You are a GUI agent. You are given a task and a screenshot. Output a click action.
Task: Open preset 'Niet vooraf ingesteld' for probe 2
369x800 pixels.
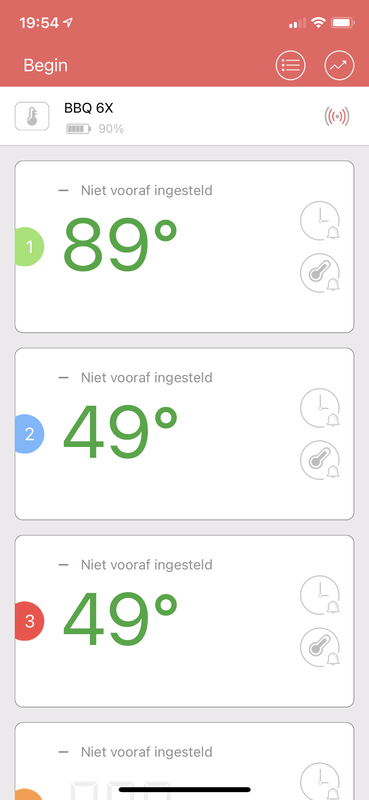pyautogui.click(x=146, y=378)
